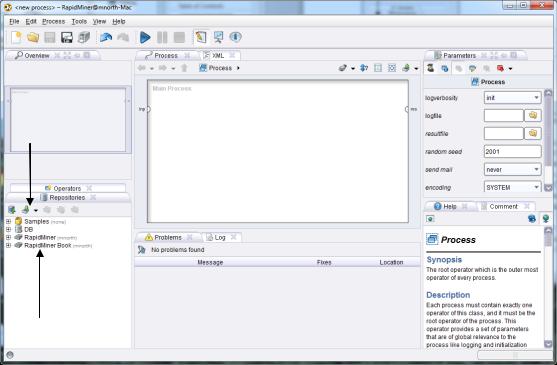Select the RapidMiner Book repository entry

point(53,245)
